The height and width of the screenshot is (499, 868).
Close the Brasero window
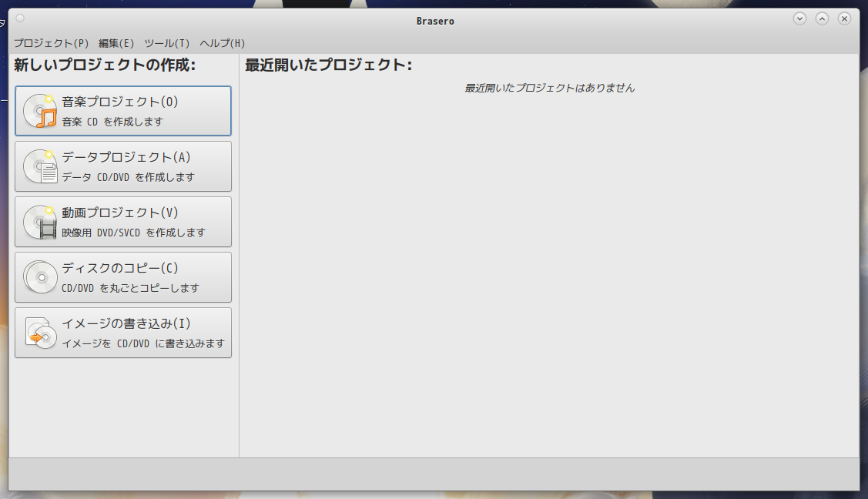pyautogui.click(x=844, y=18)
